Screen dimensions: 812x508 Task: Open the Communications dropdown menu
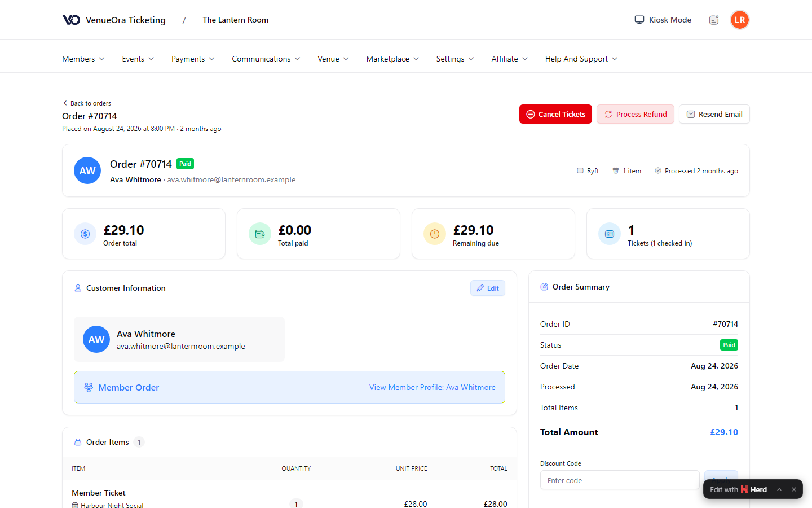tap(266, 59)
